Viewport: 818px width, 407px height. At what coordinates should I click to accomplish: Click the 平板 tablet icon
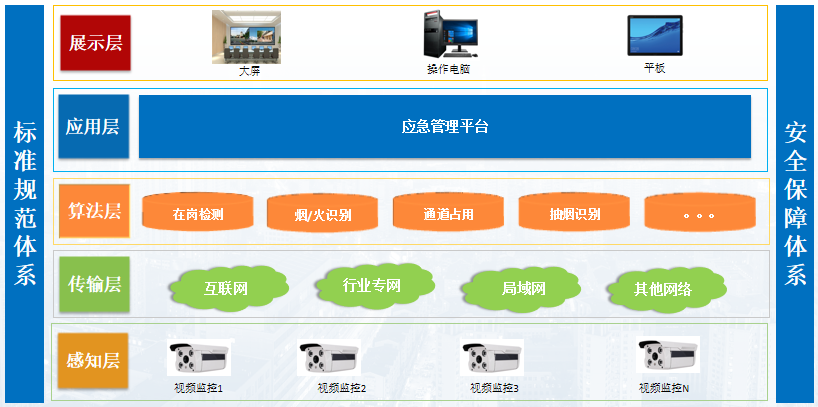coord(654,37)
